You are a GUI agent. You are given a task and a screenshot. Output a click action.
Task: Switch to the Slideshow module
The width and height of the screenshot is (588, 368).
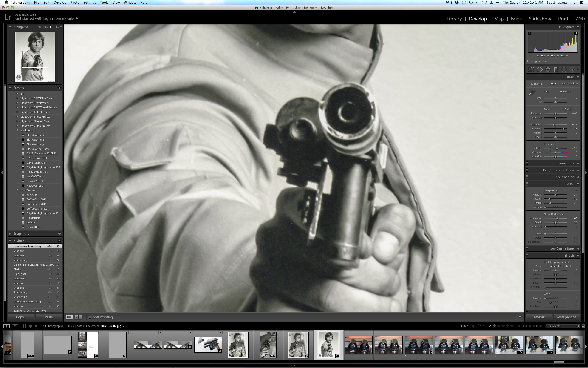coord(540,19)
